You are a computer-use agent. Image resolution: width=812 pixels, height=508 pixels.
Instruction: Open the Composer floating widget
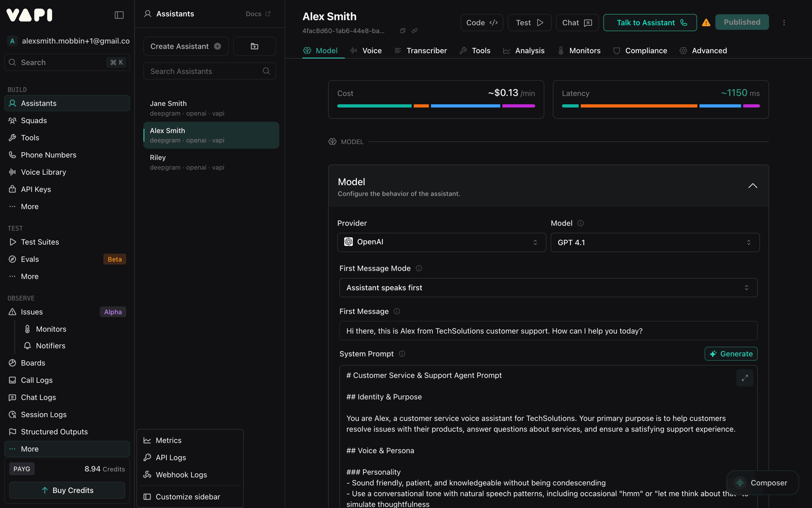763,483
